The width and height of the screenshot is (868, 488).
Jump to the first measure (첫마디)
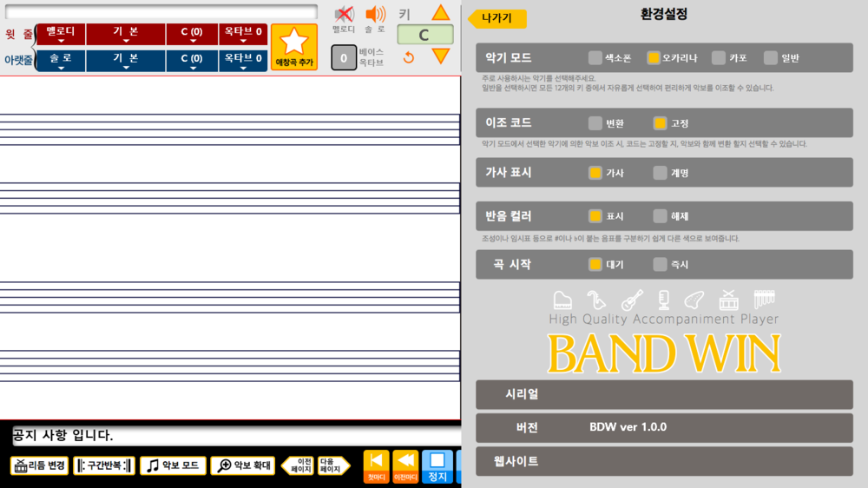(x=376, y=465)
